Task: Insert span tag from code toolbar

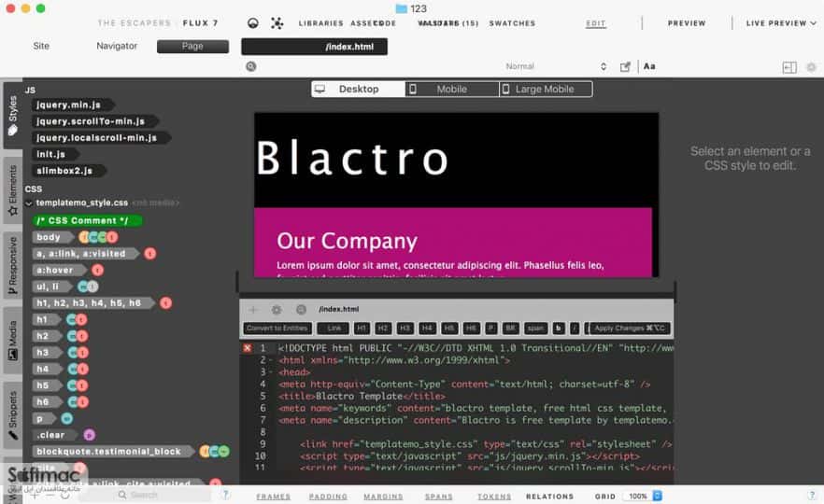Action: (x=535, y=329)
